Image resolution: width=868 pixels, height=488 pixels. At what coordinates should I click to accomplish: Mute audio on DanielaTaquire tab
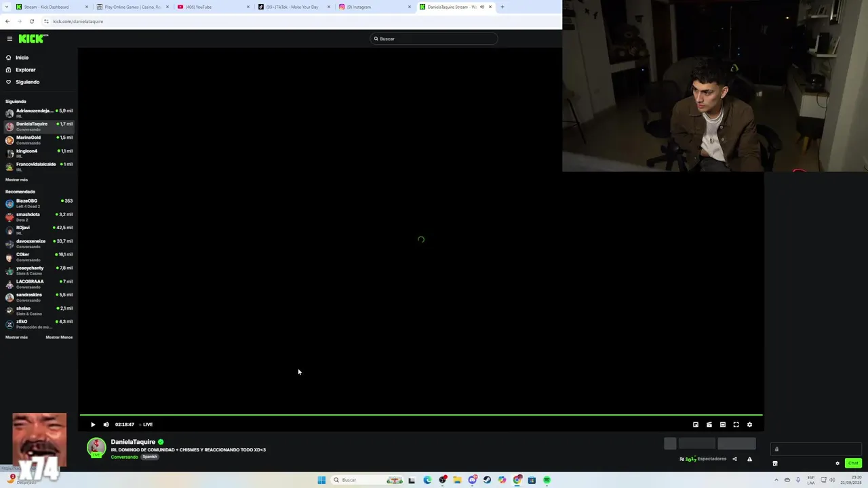tap(481, 7)
